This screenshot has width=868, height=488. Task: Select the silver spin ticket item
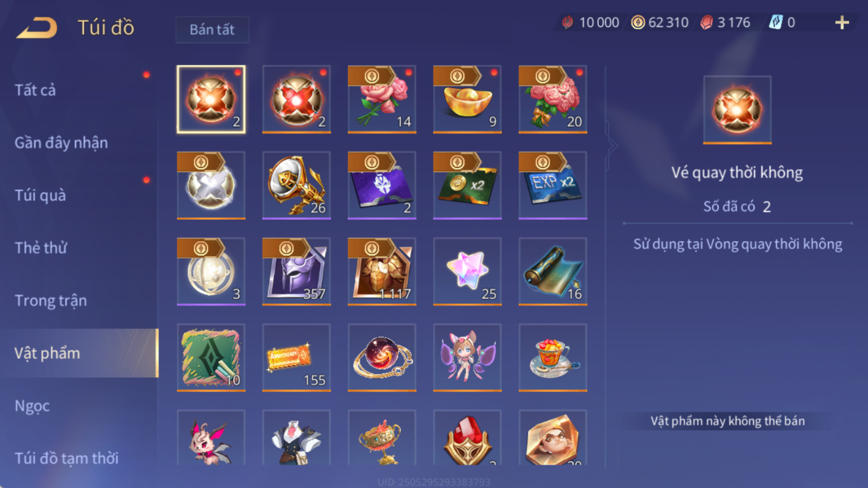coord(211,186)
